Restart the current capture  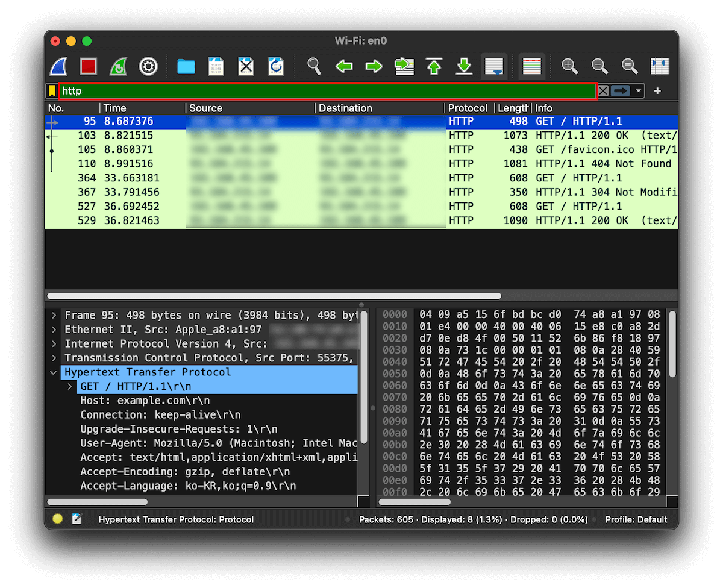(x=118, y=66)
